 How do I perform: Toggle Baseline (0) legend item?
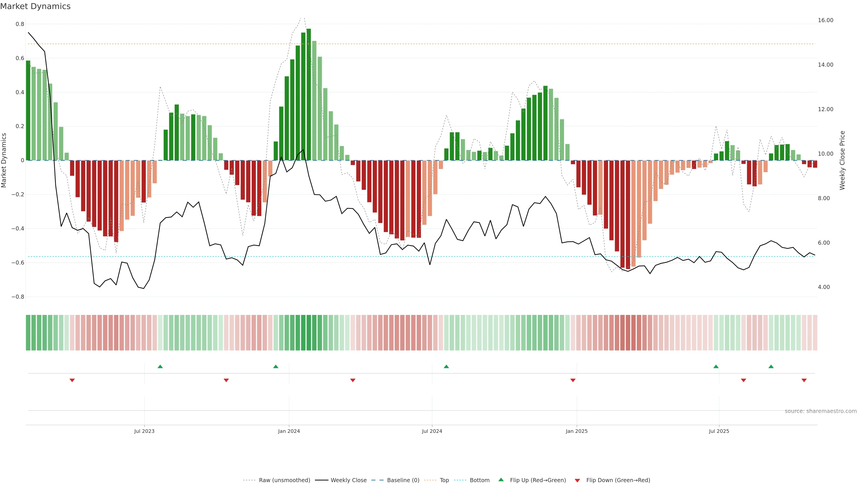403,480
